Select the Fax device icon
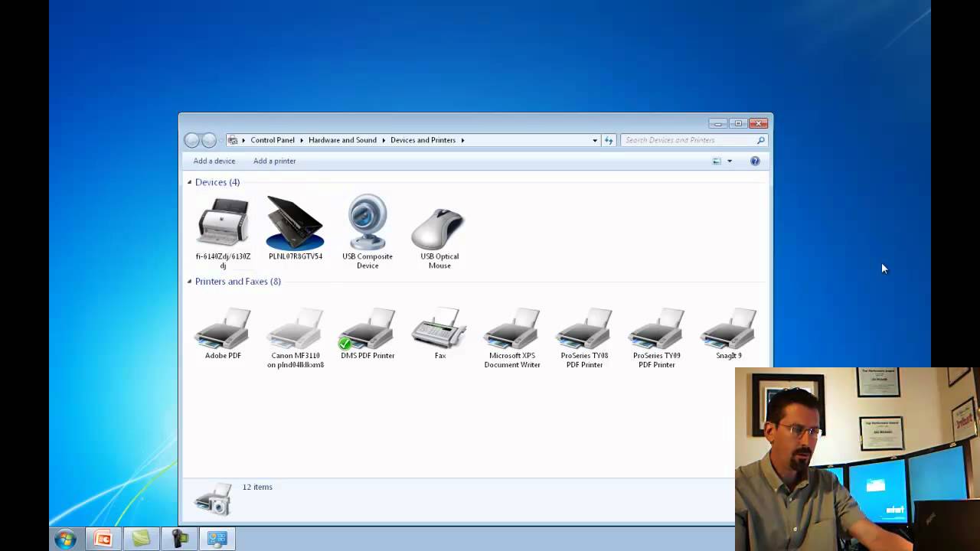The width and height of the screenshot is (980, 551). tap(439, 329)
